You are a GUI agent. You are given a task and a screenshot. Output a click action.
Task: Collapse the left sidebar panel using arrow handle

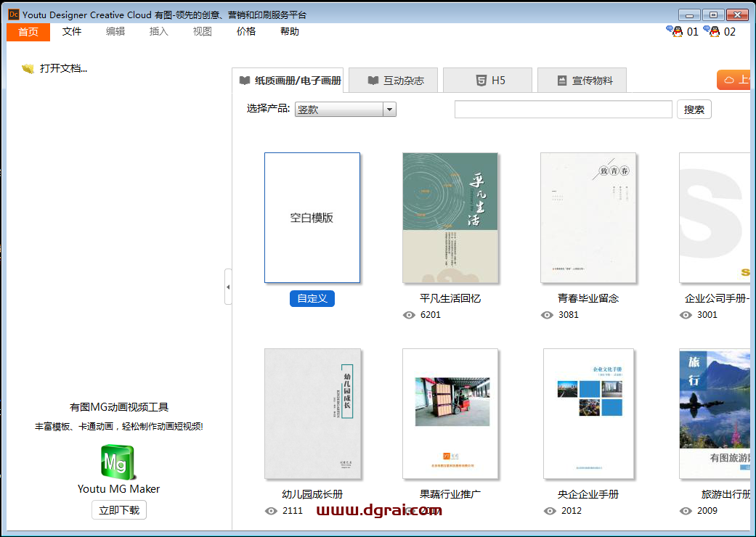click(228, 287)
